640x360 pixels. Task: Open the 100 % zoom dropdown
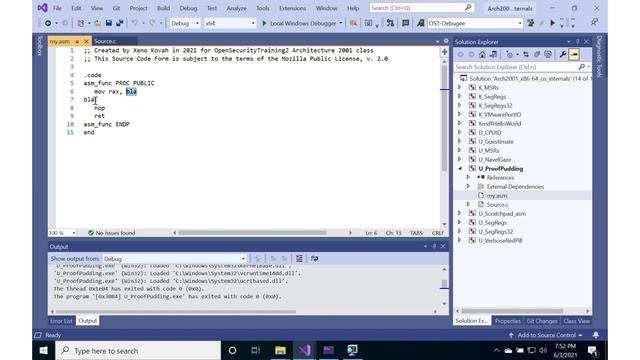coord(62,233)
